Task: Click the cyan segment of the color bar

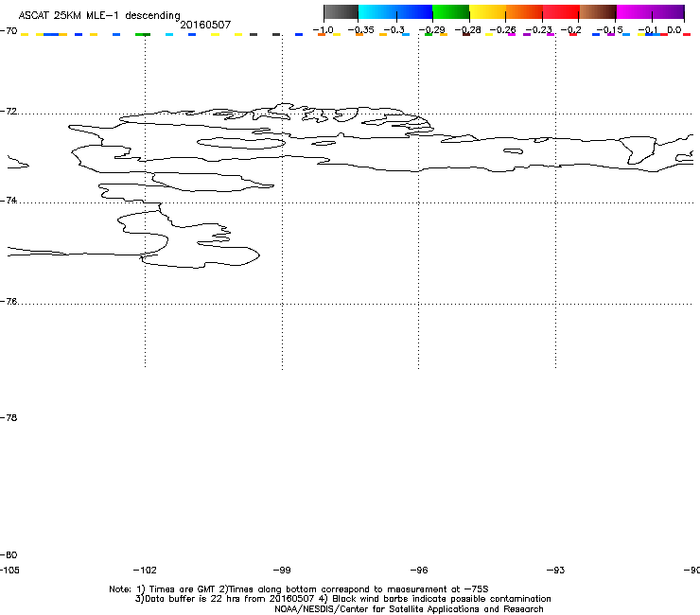Action: click(376, 12)
